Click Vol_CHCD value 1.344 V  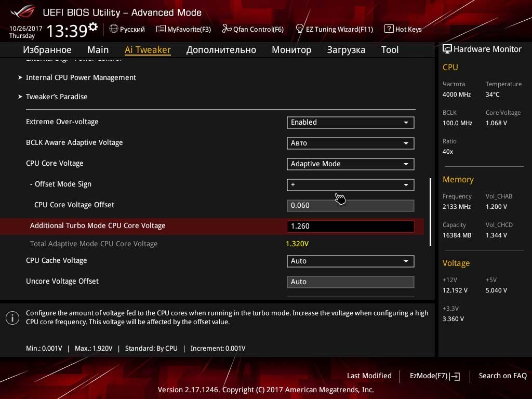(496, 235)
